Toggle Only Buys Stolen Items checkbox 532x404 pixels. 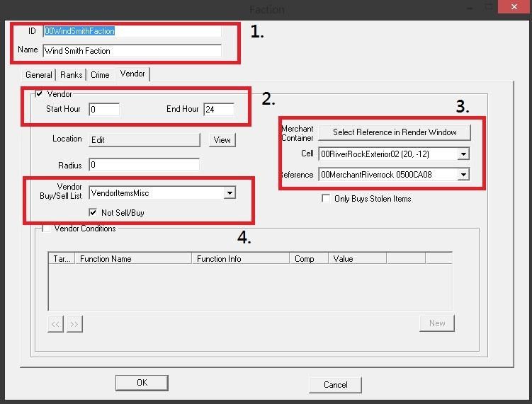[326, 199]
